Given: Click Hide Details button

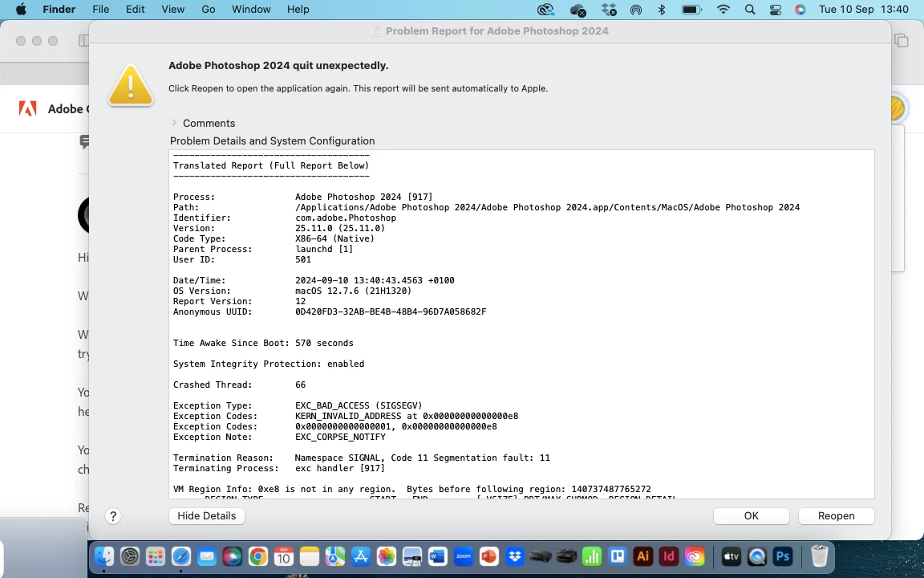Looking at the screenshot, I should (207, 515).
